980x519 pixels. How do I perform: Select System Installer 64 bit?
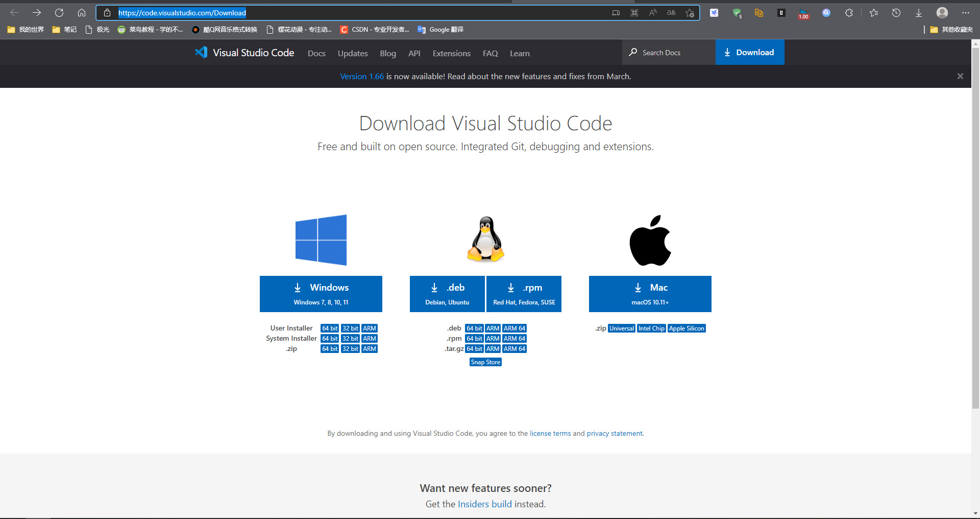click(330, 339)
